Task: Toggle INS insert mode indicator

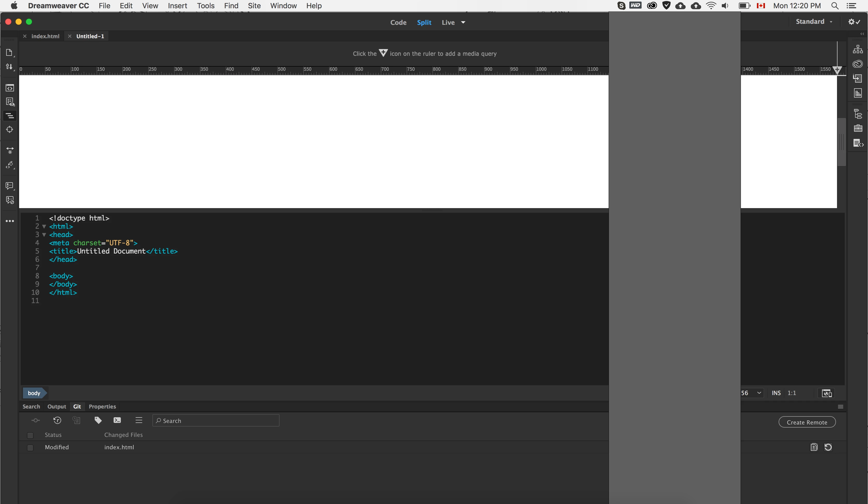Action: tap(776, 393)
